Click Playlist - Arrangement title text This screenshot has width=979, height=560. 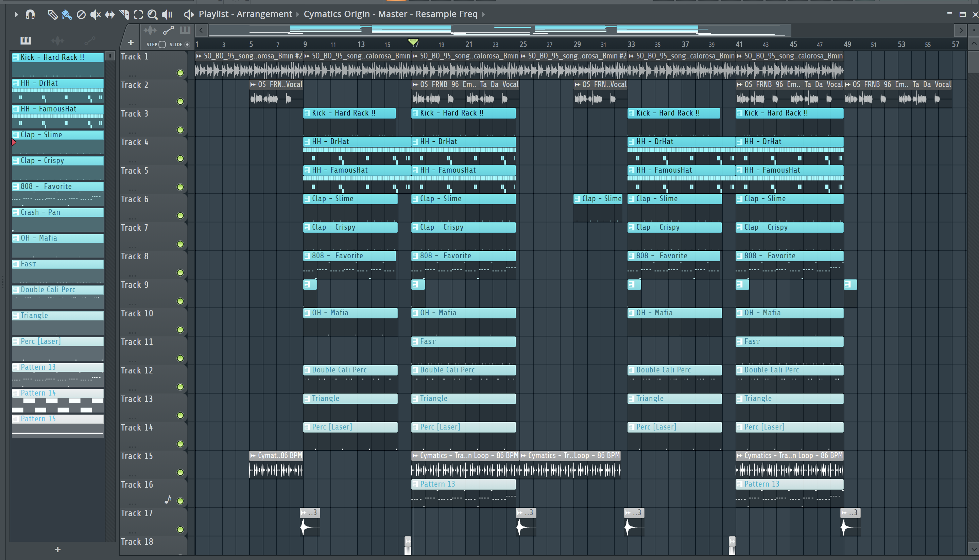tap(245, 14)
